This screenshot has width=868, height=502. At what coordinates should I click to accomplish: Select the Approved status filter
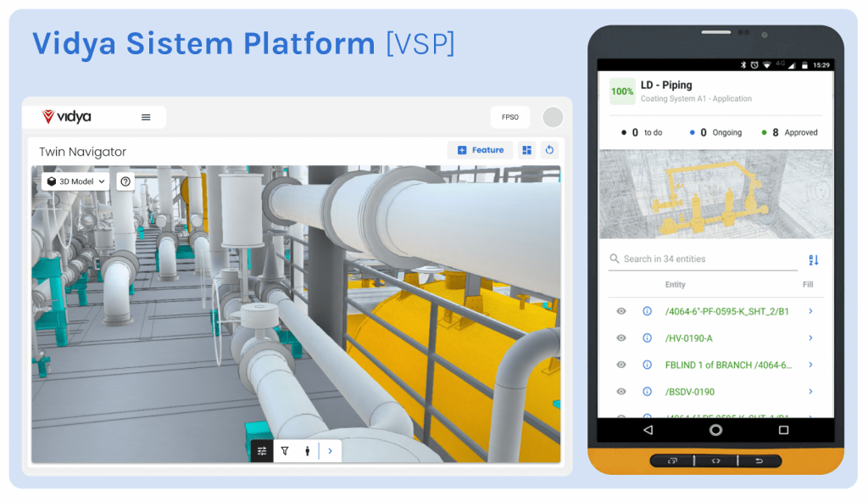click(x=789, y=132)
